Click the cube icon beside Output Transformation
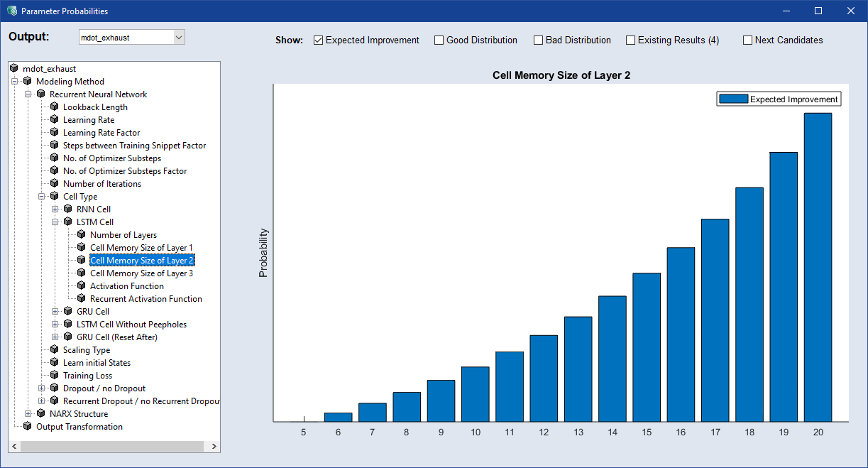Screen dimensions: 868x468 pos(27,427)
